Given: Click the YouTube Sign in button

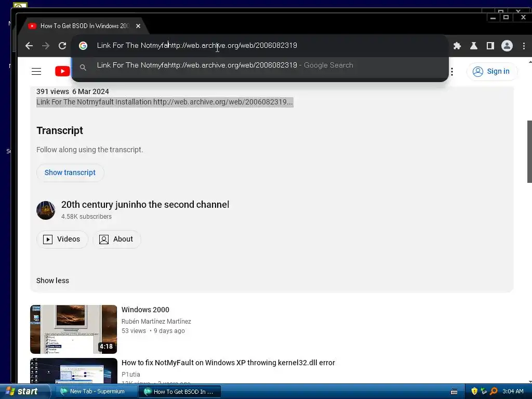Looking at the screenshot, I should [492, 72].
